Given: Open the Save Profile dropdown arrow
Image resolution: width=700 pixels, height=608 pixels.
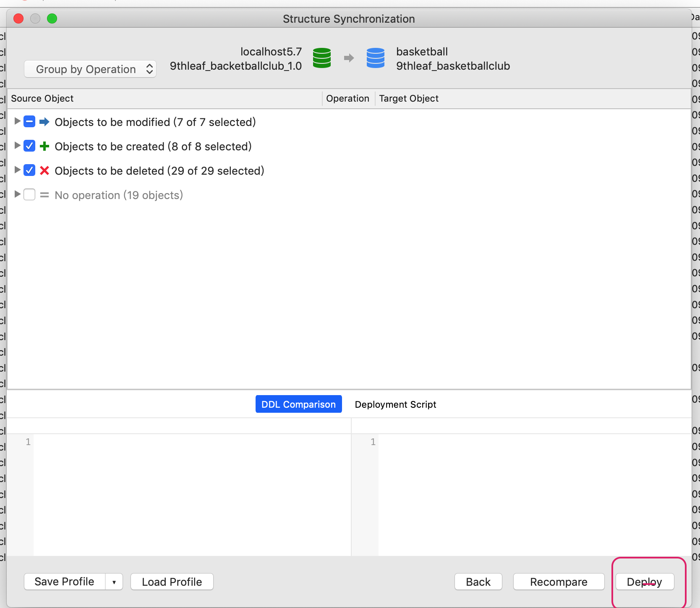Looking at the screenshot, I should pos(114,582).
